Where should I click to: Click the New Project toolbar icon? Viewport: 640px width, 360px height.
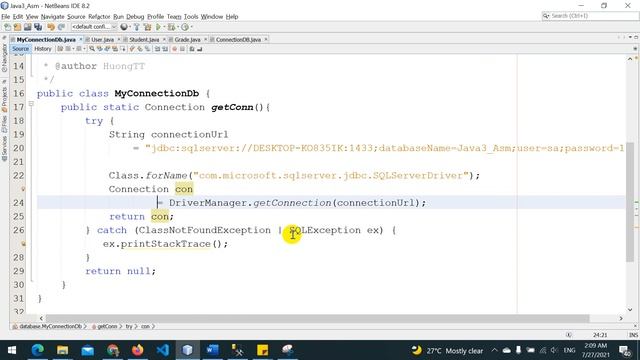(x=18, y=27)
